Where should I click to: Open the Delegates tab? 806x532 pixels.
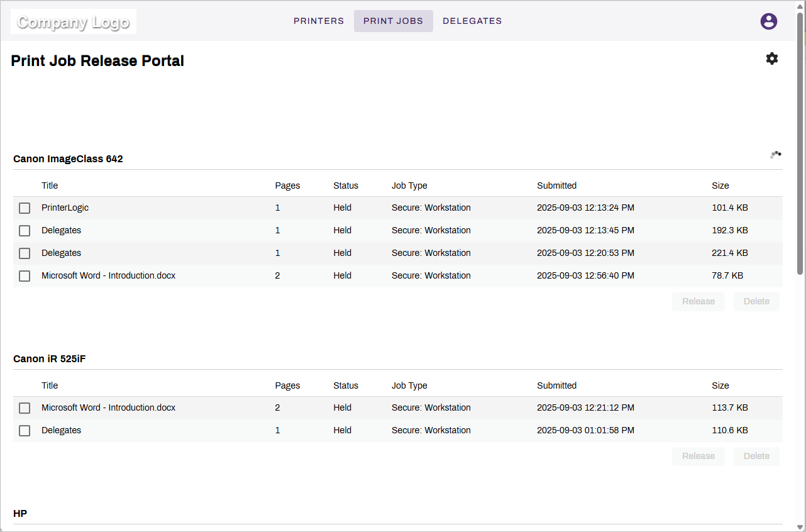coord(472,21)
